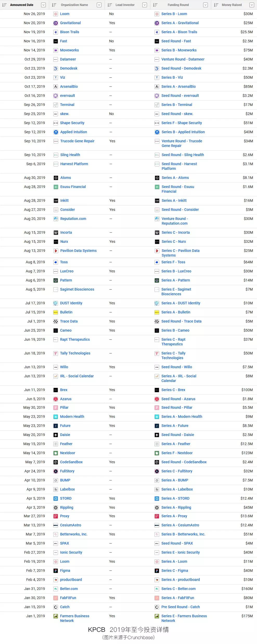
Task: Open the Announced Date column dropdown
Action: click(43, 5)
